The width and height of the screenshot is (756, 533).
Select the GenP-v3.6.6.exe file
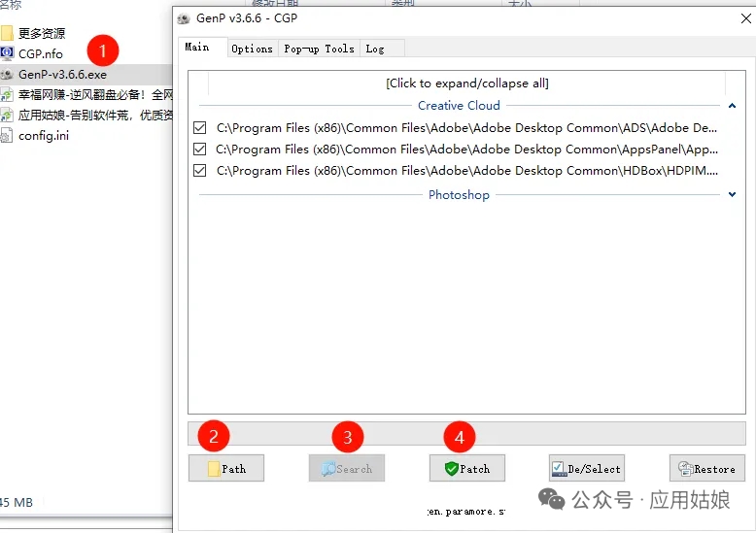click(62, 75)
